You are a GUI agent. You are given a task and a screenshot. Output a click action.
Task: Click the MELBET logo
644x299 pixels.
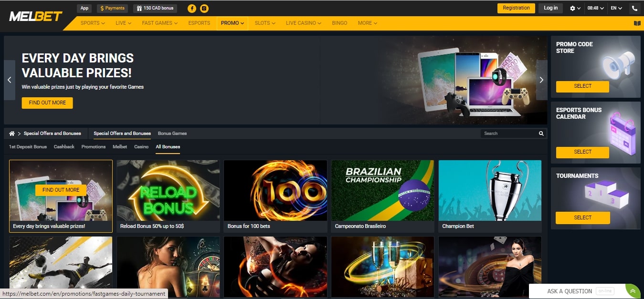(36, 17)
